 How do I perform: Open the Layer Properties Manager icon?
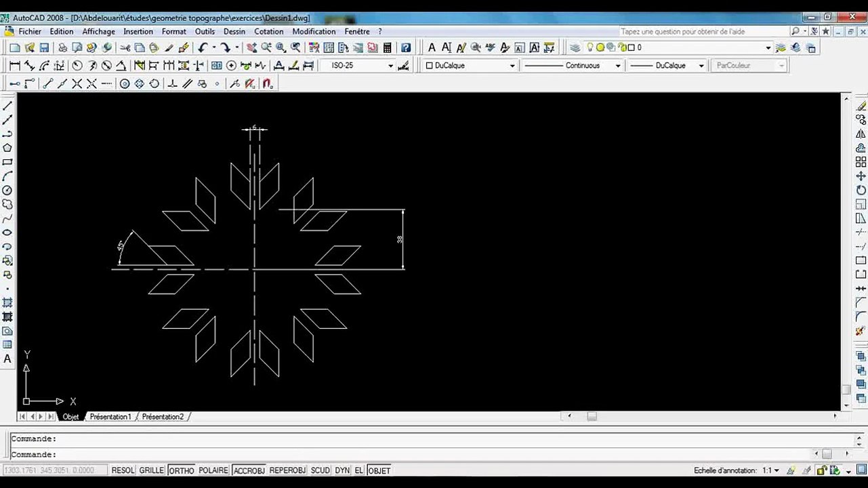[x=575, y=47]
